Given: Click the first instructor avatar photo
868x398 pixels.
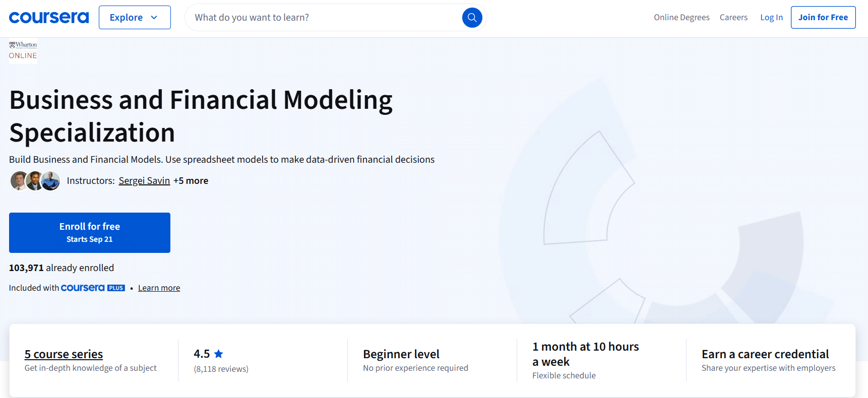Looking at the screenshot, I should click(x=19, y=181).
